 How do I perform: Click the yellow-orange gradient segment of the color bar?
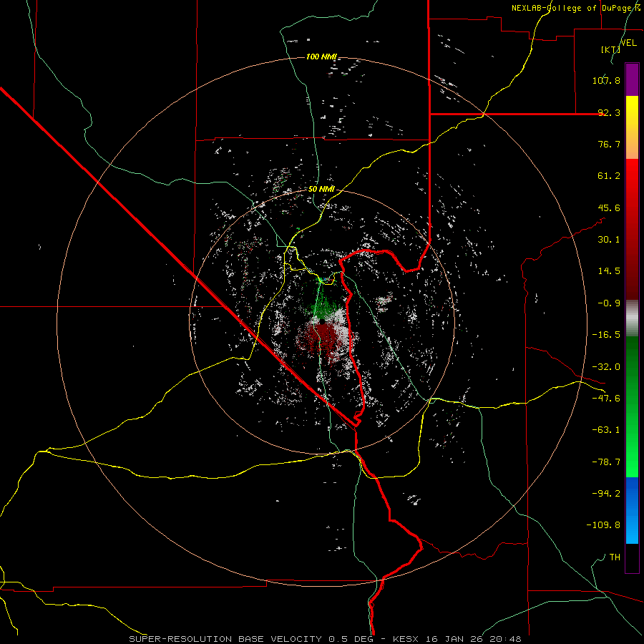pos(632,127)
